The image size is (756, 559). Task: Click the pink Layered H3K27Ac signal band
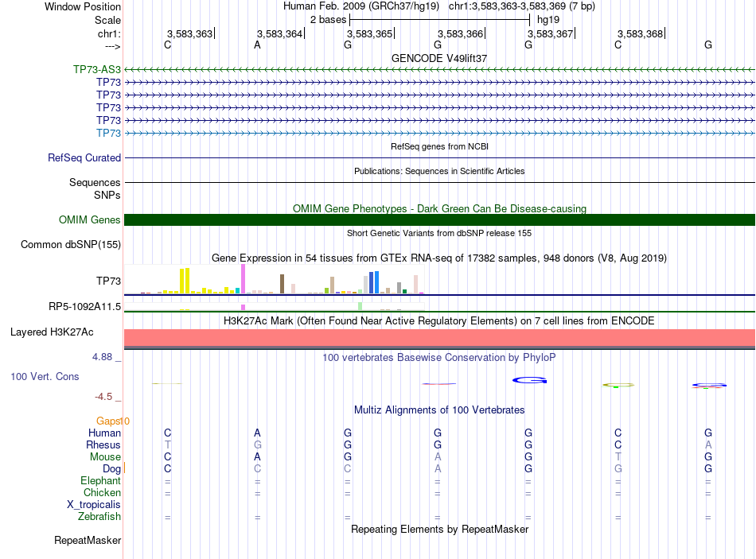point(439,338)
